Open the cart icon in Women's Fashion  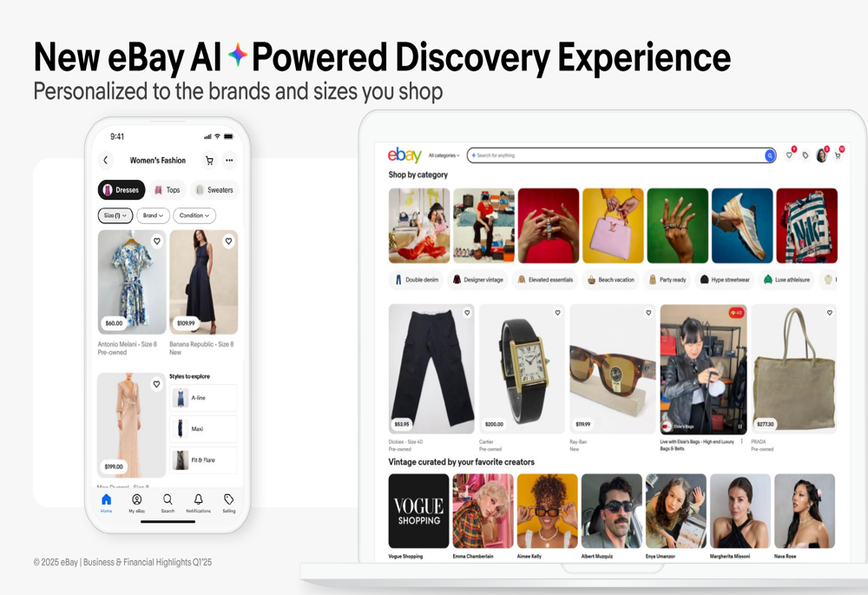point(209,160)
